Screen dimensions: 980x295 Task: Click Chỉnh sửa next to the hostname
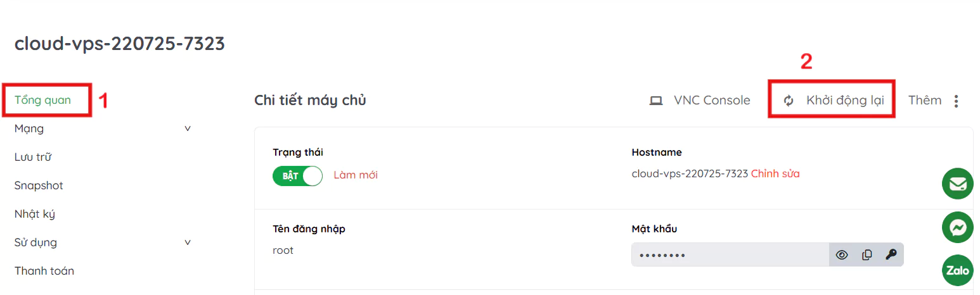pos(775,173)
